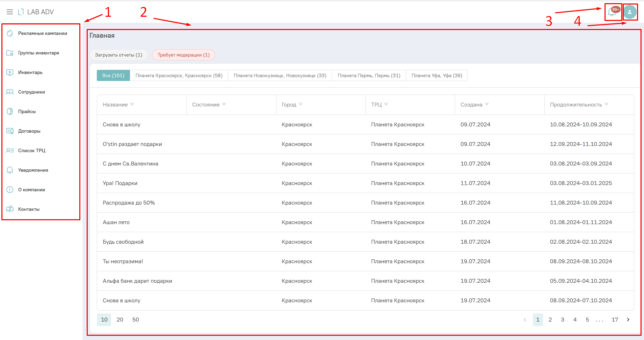Open the user profile avatar

(630, 12)
